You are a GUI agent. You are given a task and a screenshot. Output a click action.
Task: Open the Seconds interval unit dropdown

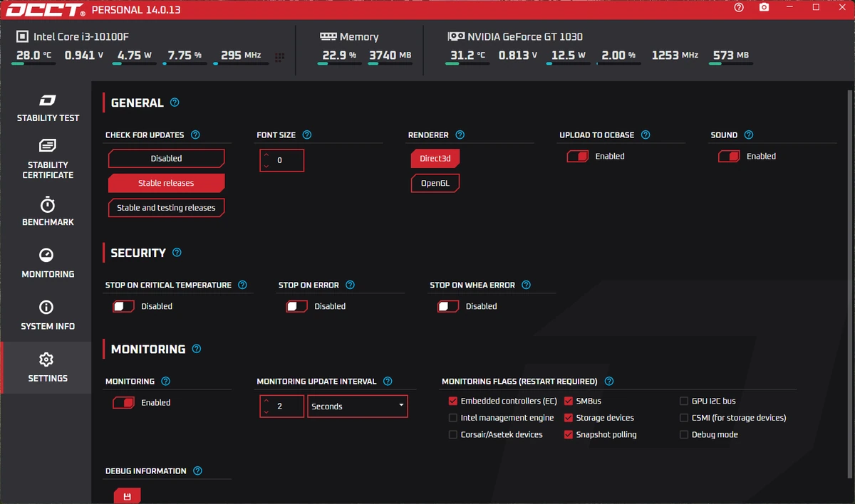click(357, 406)
